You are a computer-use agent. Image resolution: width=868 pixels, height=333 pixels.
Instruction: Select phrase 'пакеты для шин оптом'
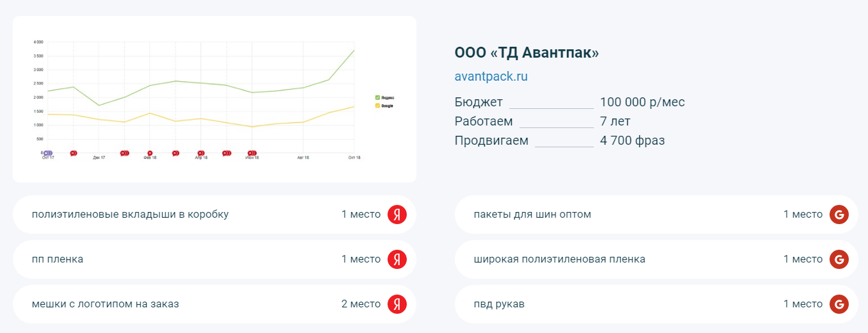point(532,215)
